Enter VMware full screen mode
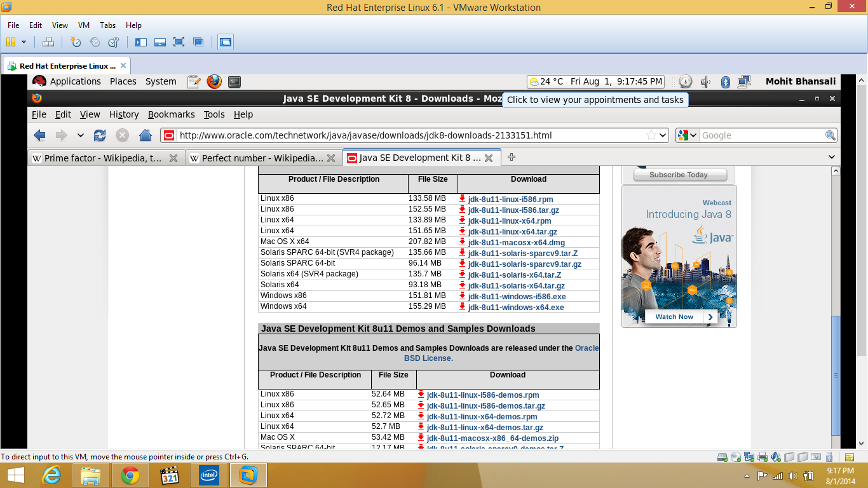This screenshot has width=868, height=488. 179,42
